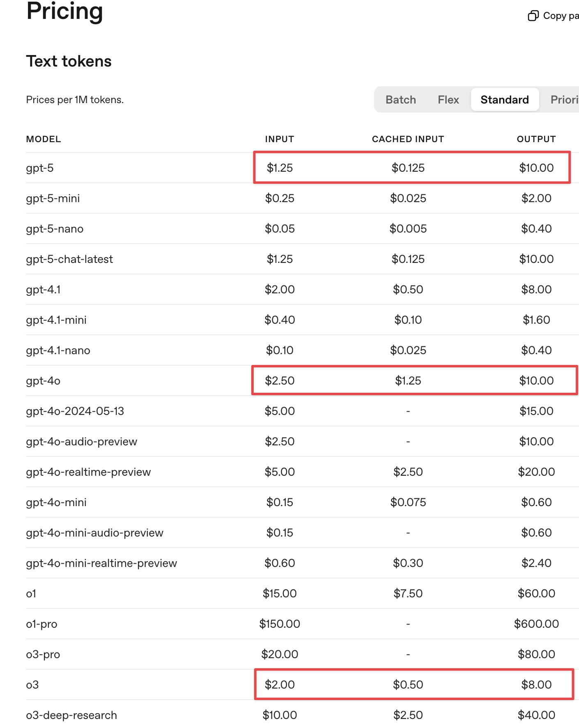Click gpt-4o-mini-realtime-preview cached input price $0.30

(x=408, y=563)
